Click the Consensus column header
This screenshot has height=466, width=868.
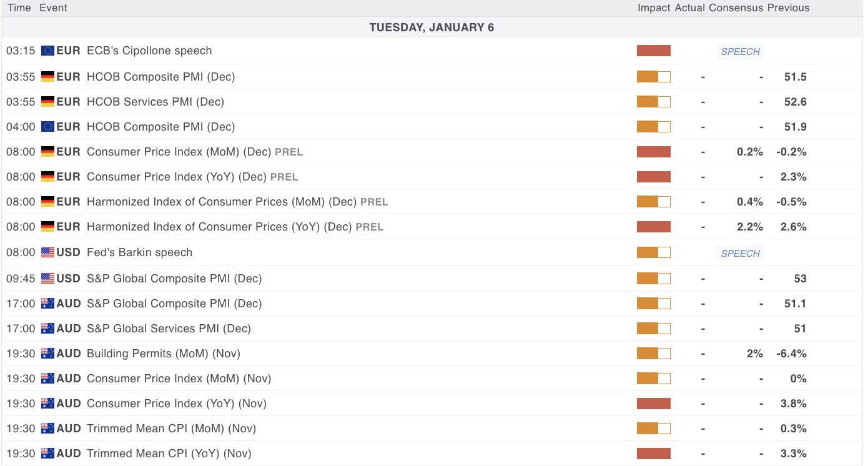736,8
